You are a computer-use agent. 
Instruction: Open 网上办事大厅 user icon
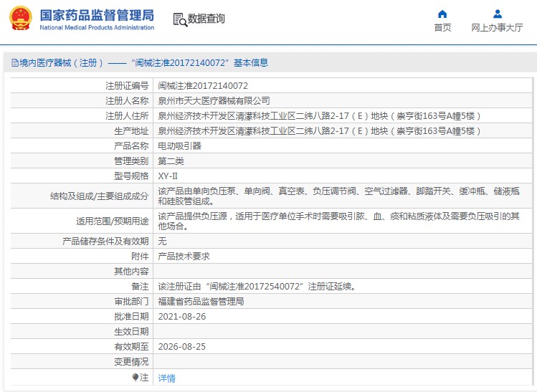[x=498, y=14]
